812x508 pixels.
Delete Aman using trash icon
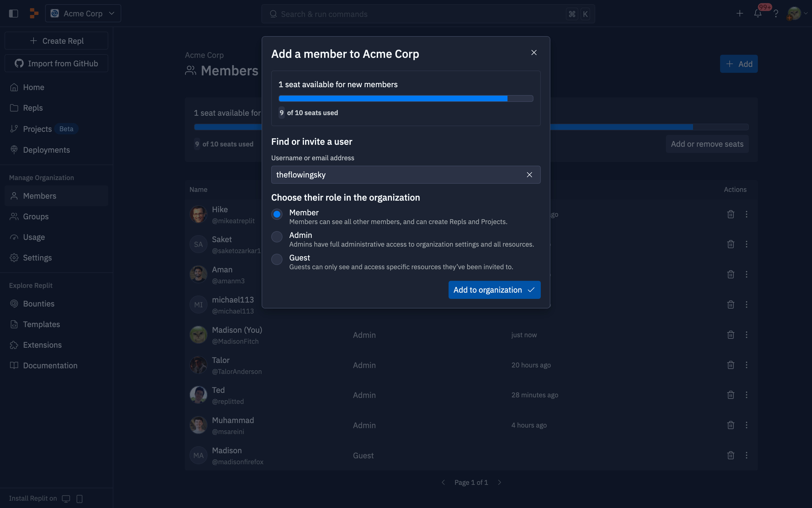pyautogui.click(x=731, y=275)
